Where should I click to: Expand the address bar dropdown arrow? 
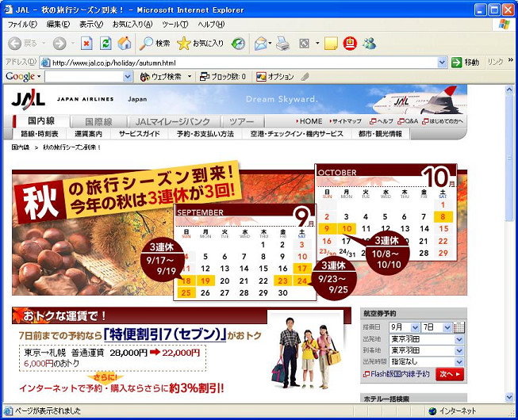point(442,63)
